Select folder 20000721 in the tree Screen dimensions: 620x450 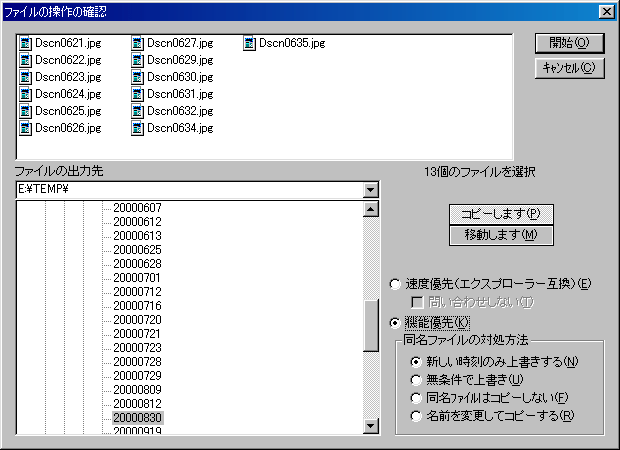click(137, 334)
